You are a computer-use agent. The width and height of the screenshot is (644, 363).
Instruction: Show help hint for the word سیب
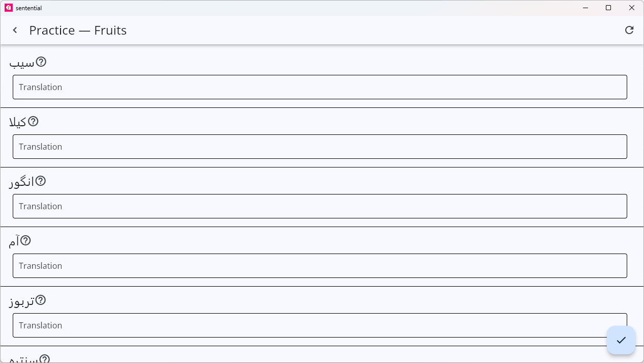(41, 62)
